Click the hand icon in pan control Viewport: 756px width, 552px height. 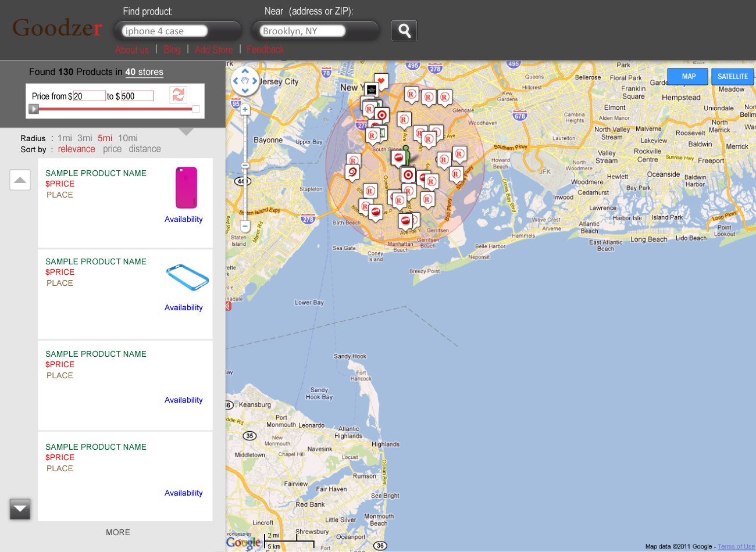[245, 81]
